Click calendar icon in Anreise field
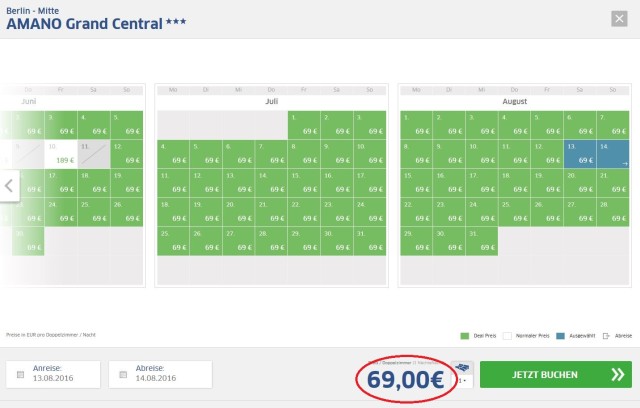Screen dimensions: 640x408 pyautogui.click(x=20, y=375)
